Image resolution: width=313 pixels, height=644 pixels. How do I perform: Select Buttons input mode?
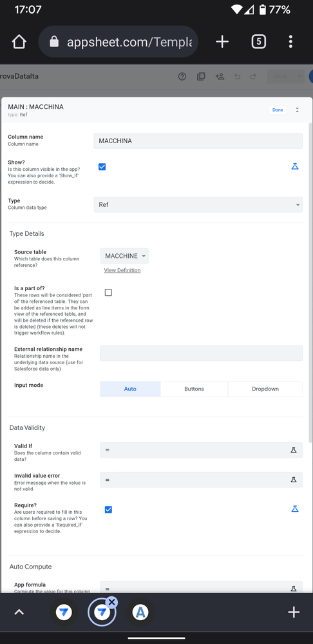point(194,389)
